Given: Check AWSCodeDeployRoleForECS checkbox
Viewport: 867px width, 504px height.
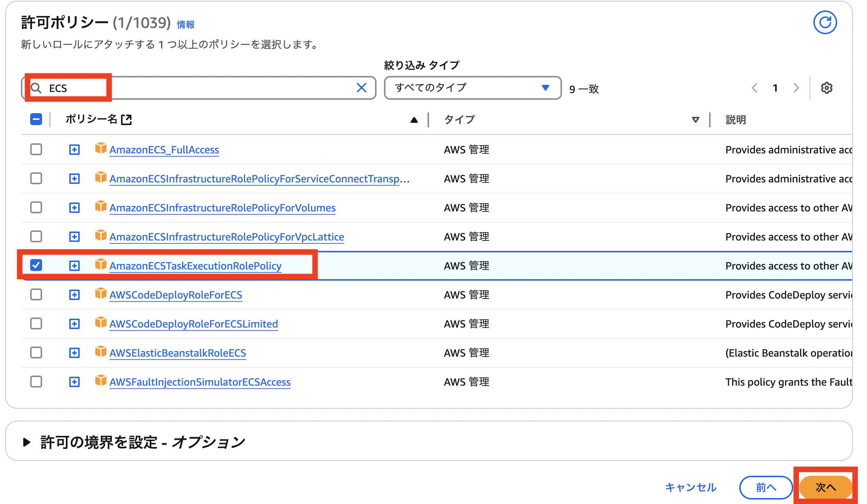Looking at the screenshot, I should 36,294.
